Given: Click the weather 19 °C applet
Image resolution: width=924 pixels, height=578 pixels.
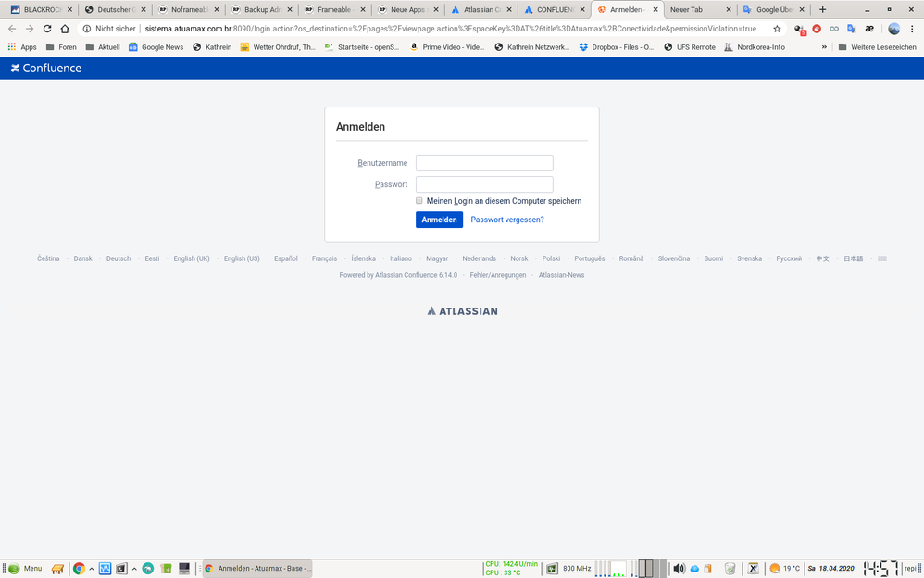Looking at the screenshot, I should pos(785,569).
